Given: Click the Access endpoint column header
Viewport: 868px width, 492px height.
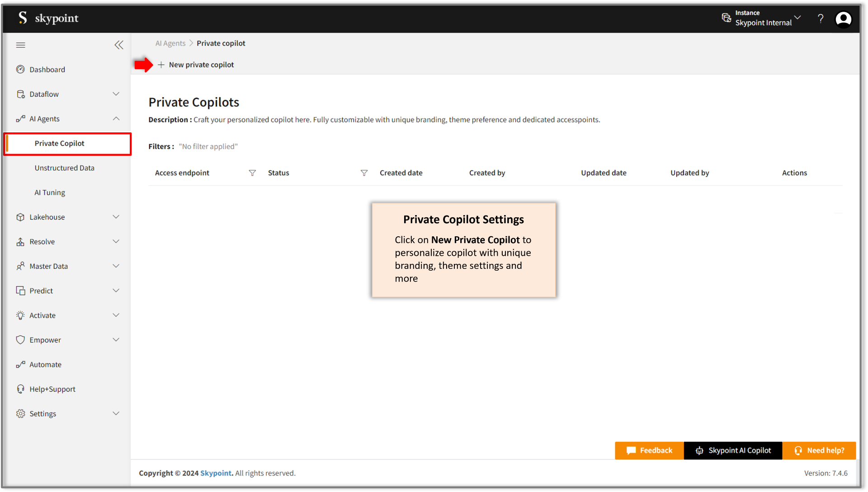Looking at the screenshot, I should pyautogui.click(x=182, y=173).
